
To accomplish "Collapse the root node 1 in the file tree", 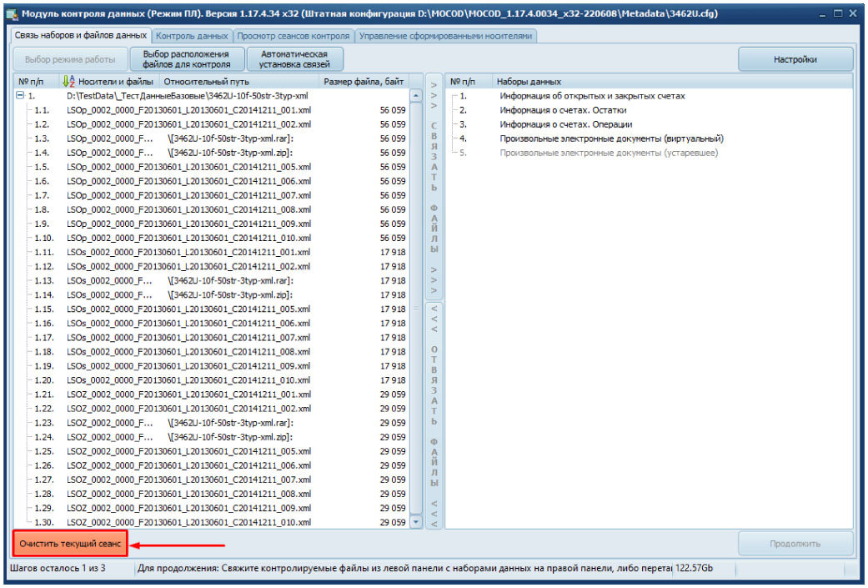I will [x=20, y=96].
